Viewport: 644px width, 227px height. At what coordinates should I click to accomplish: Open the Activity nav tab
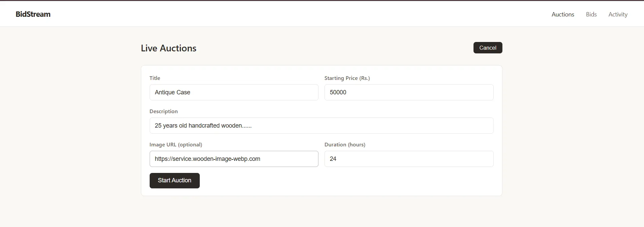tap(618, 14)
